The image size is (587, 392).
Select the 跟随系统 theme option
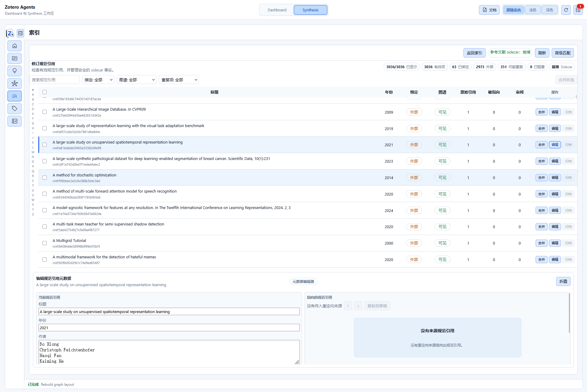click(513, 10)
